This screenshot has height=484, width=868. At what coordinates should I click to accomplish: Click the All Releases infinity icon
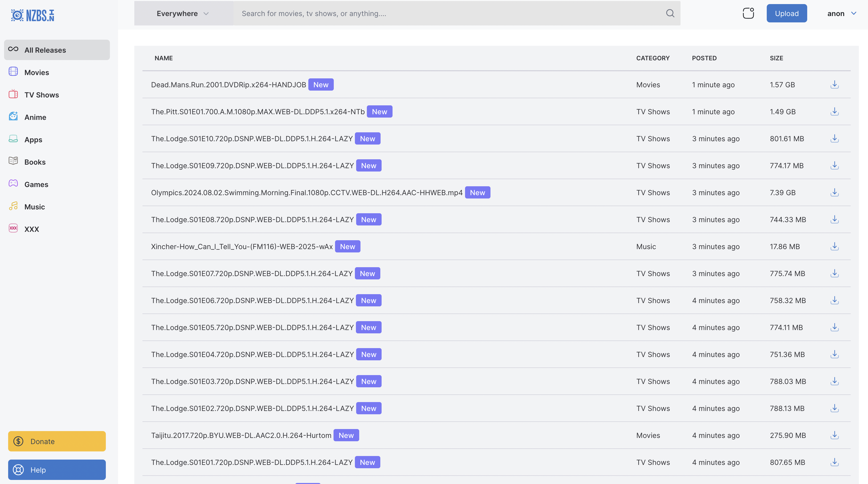[x=13, y=49]
